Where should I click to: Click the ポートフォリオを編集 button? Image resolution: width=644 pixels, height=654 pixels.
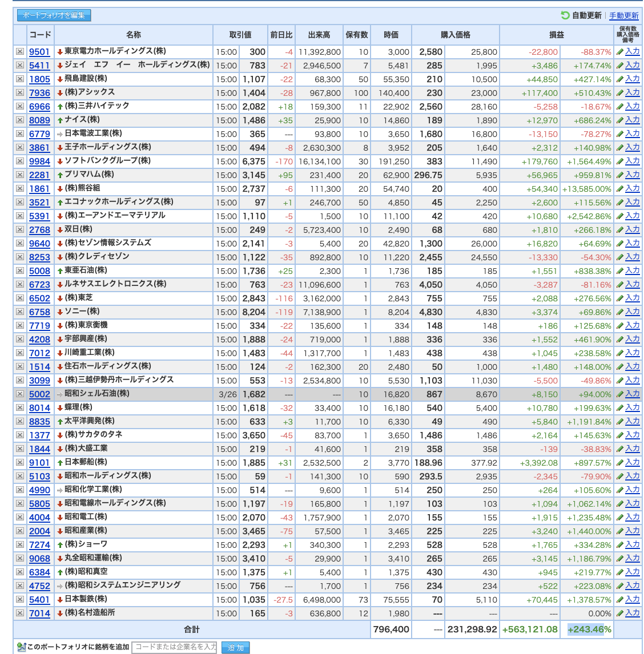pos(54,15)
